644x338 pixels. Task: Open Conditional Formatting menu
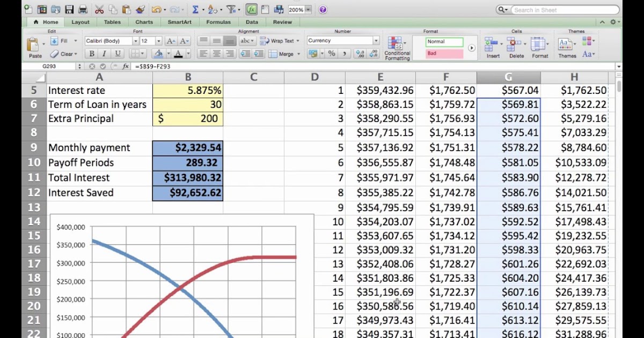tap(397, 48)
